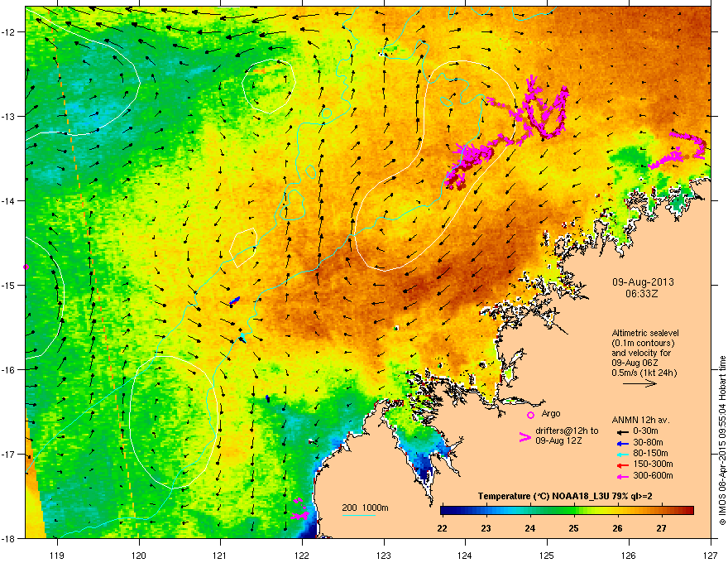This screenshot has height=563, width=728.
Task: Click the latitude axis label -12
Action: pyautogui.click(x=8, y=32)
